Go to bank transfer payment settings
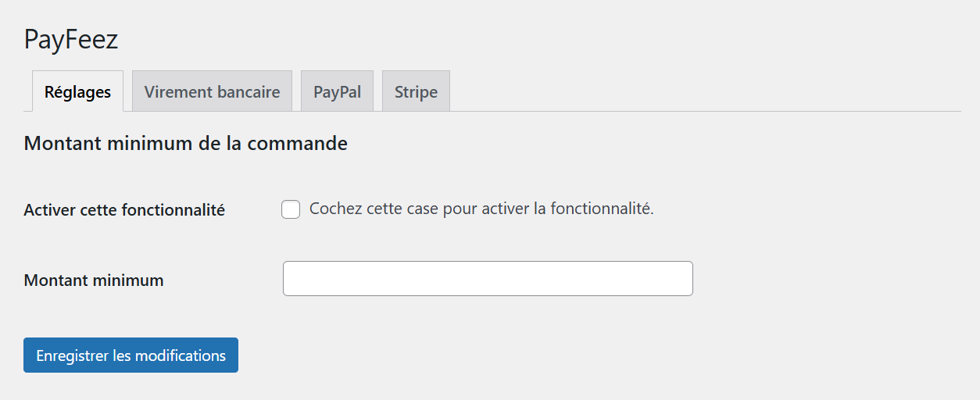 click(212, 91)
